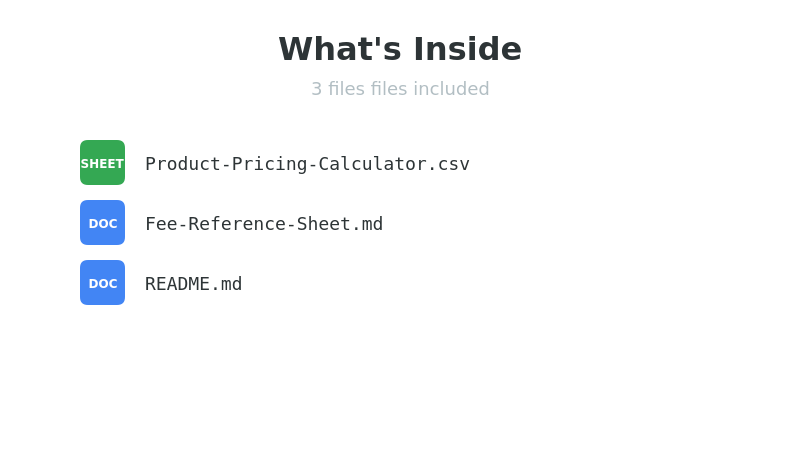This screenshot has height=450, width=800.
Task: Click the .csv extension of the calculator file
Action: pos(448,164)
